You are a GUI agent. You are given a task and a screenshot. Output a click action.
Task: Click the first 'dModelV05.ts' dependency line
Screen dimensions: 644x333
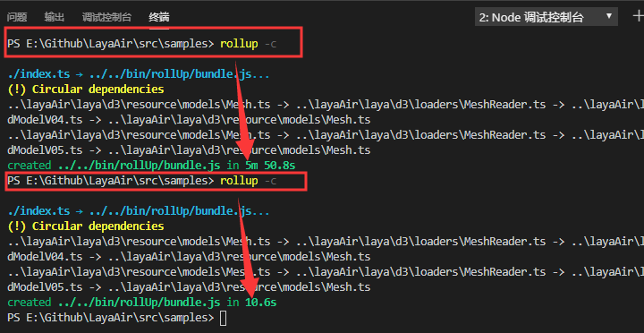tap(189, 150)
